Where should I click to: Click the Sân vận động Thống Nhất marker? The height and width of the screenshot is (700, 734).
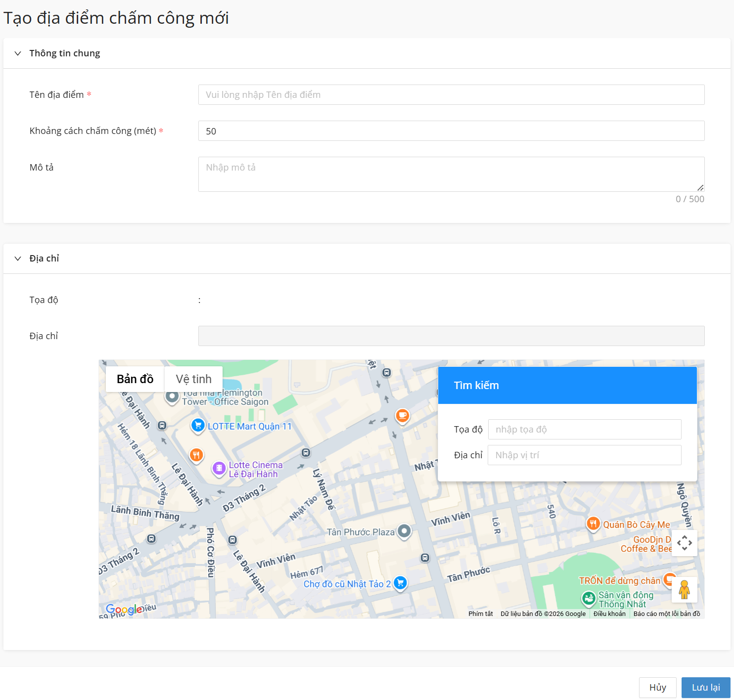pos(588,599)
